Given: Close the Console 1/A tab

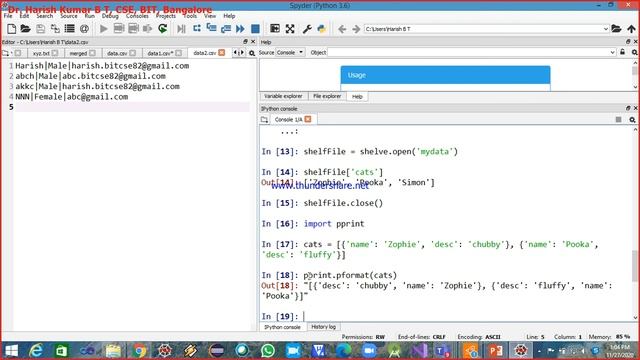Looking at the screenshot, I should [x=308, y=119].
